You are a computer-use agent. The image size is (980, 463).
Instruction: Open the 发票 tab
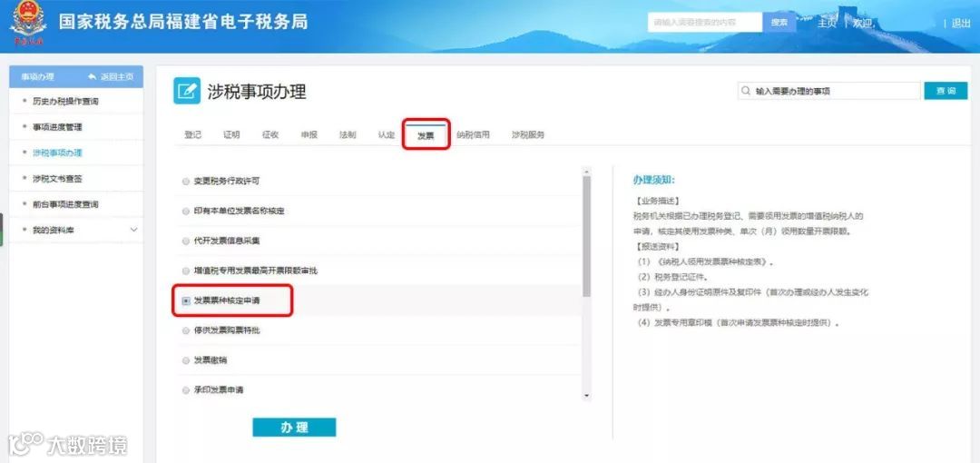tap(426, 134)
